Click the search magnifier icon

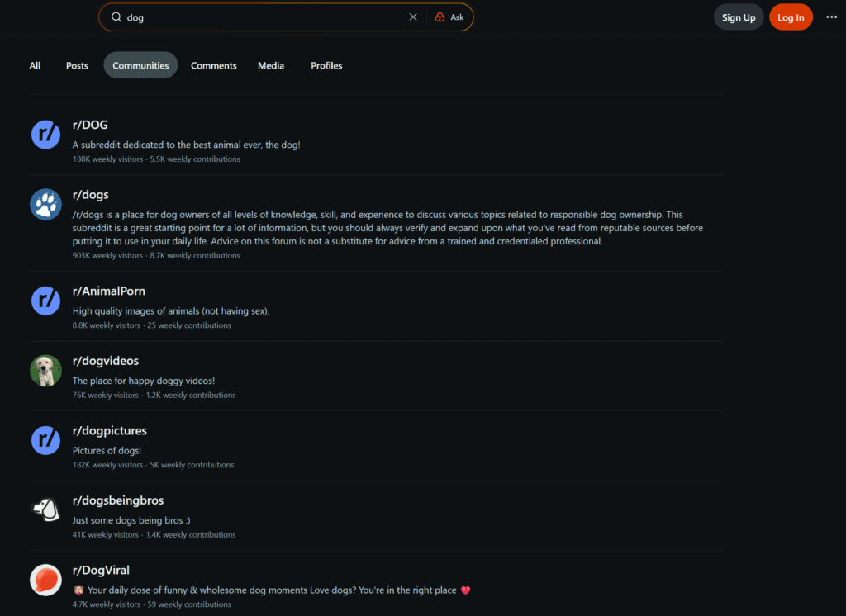[116, 17]
